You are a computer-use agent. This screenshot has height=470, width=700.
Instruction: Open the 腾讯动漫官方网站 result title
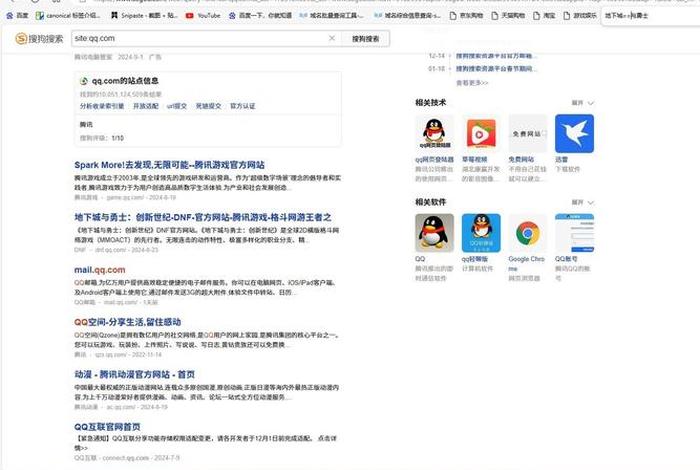pos(134,374)
